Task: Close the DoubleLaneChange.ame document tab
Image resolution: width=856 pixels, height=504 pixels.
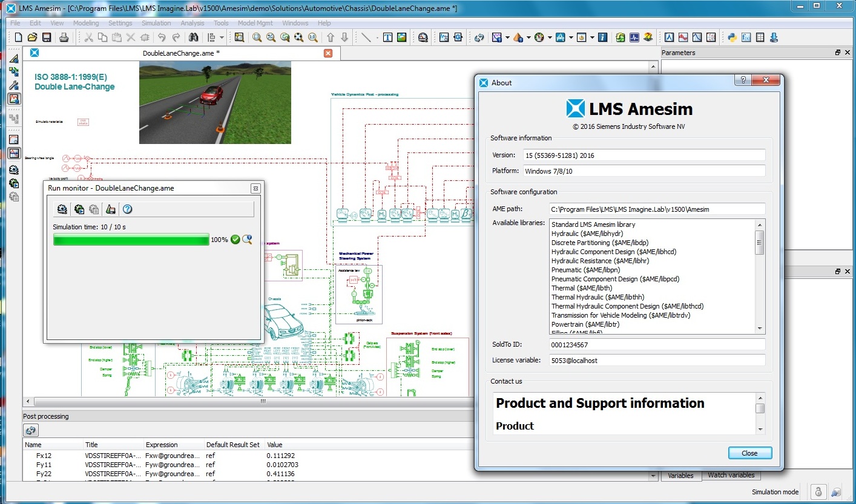Action: click(328, 53)
